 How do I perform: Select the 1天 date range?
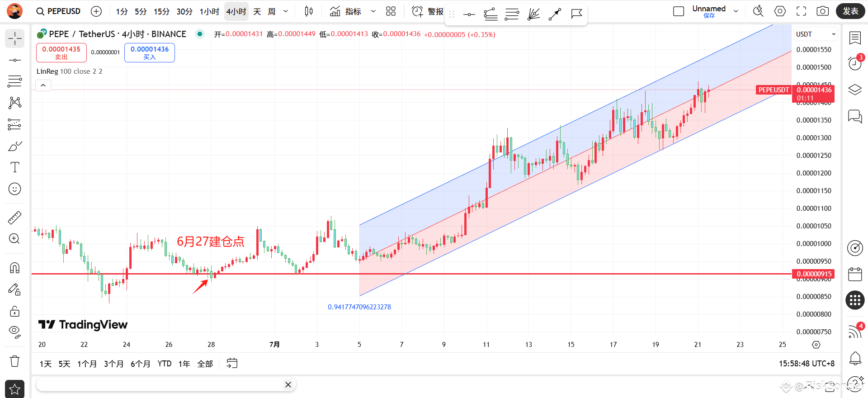(x=46, y=364)
